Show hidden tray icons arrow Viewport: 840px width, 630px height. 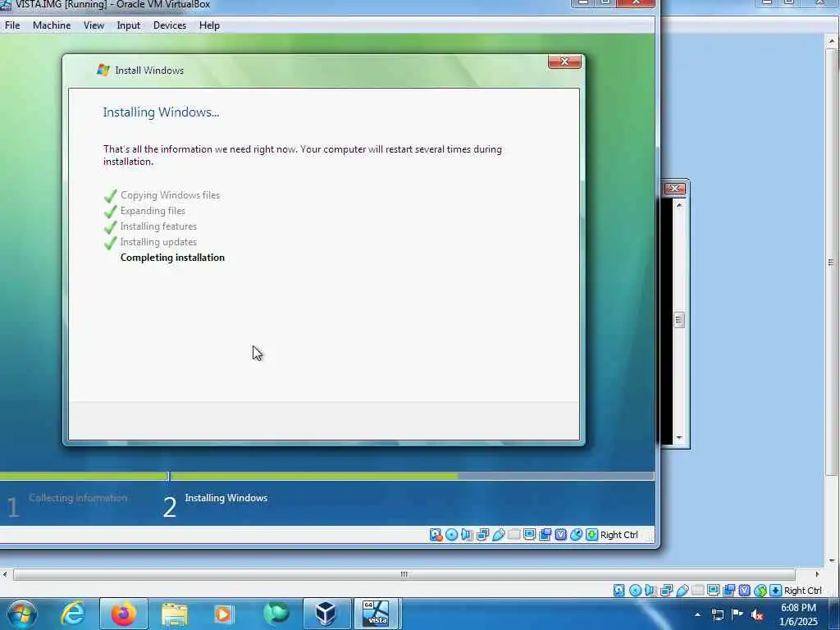pyautogui.click(x=697, y=614)
